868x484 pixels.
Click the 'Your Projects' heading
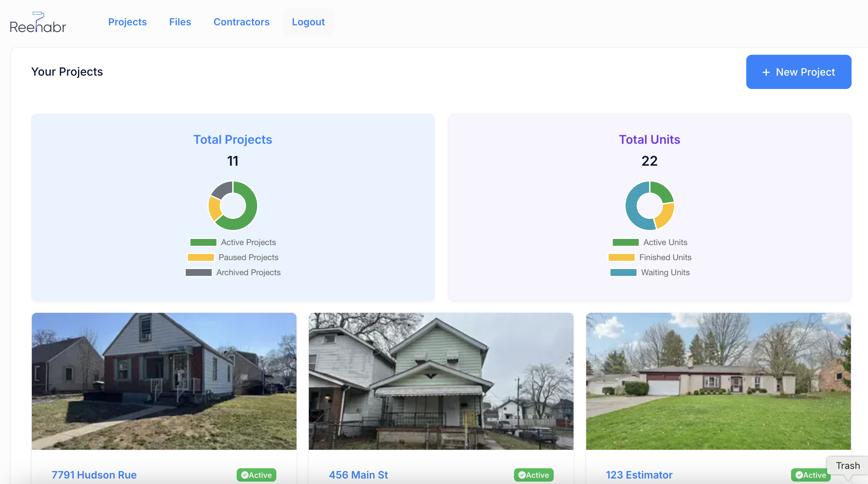[67, 72]
